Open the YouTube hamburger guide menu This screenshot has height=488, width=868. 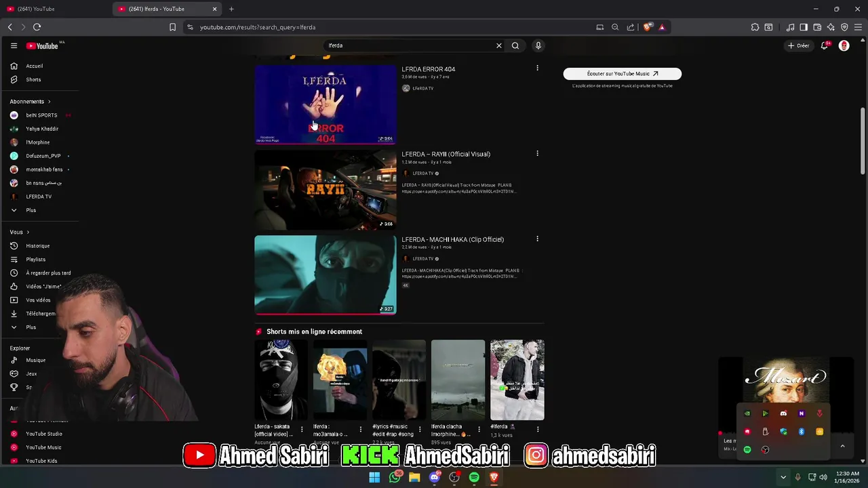click(14, 45)
